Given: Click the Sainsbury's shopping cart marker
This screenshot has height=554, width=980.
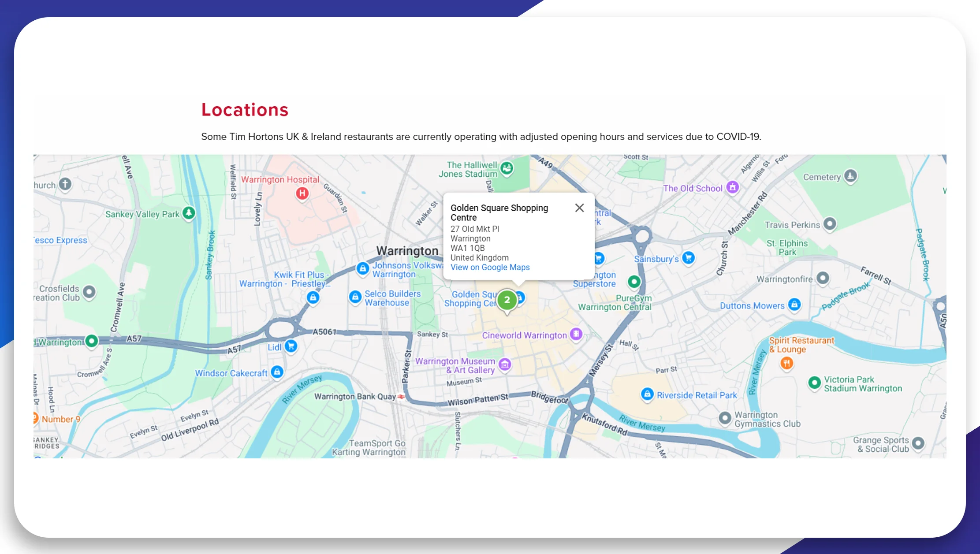Looking at the screenshot, I should point(688,258).
